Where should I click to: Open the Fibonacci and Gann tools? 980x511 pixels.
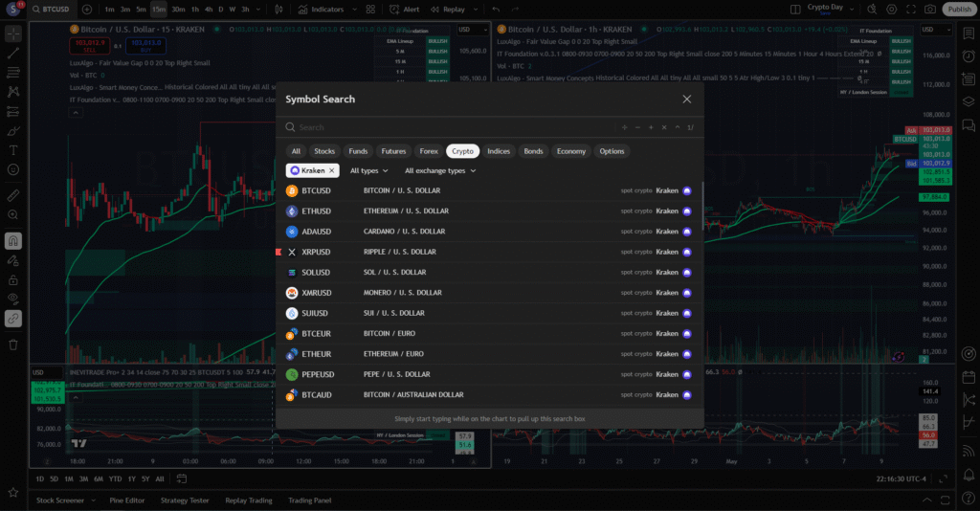13,73
